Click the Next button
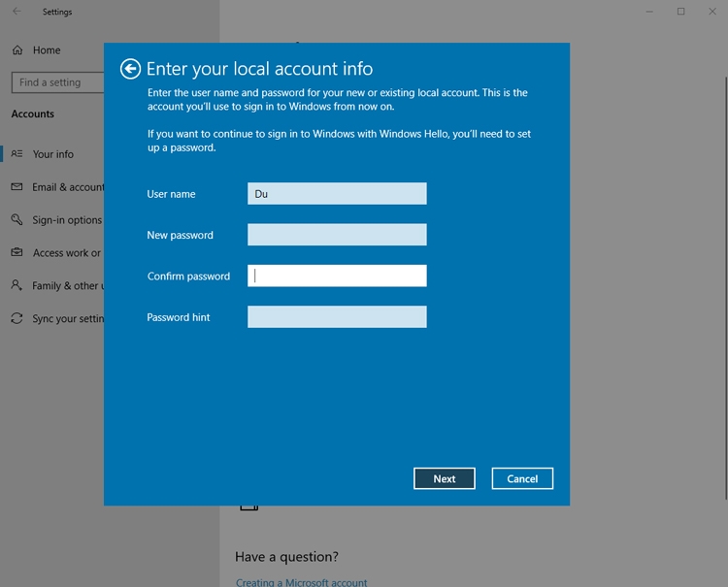728x587 pixels. tap(445, 478)
